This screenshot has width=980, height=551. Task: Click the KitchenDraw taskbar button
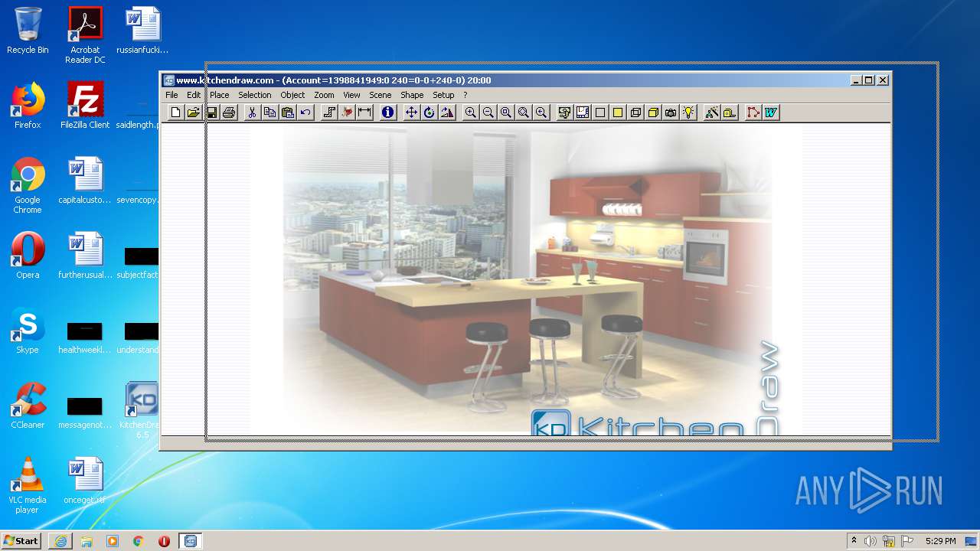190,541
